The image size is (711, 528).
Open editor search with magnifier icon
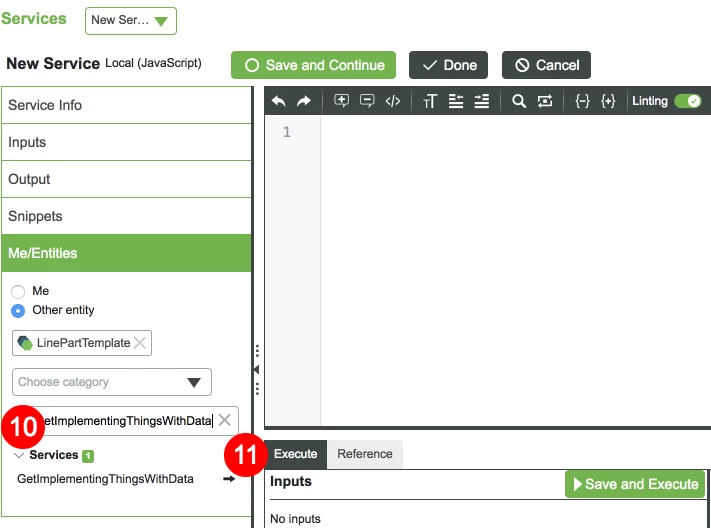[x=519, y=101]
